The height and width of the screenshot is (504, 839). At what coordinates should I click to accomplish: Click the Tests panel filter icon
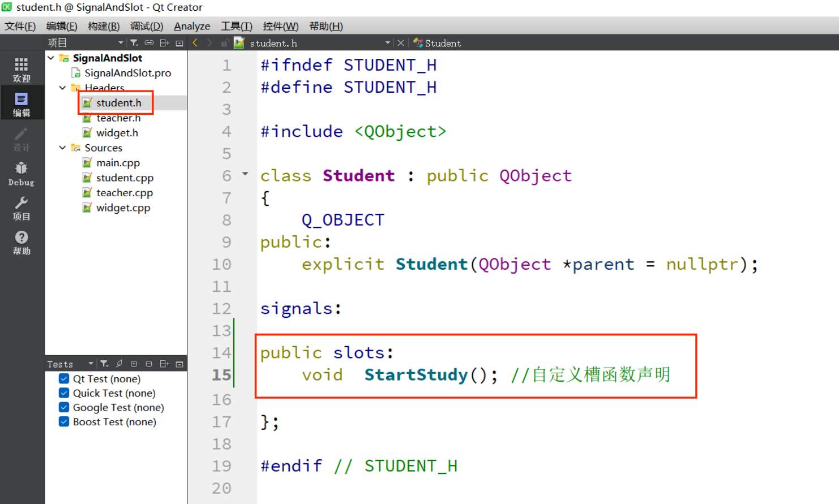(x=104, y=364)
